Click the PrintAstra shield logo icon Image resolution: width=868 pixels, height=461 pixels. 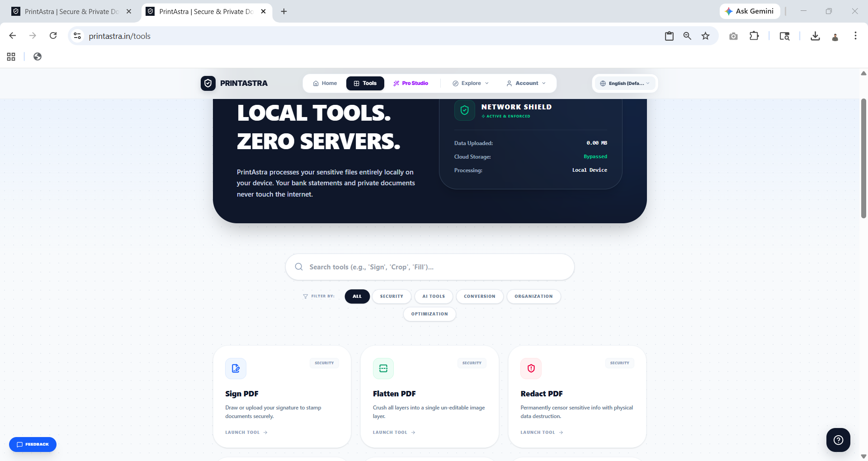[208, 83]
